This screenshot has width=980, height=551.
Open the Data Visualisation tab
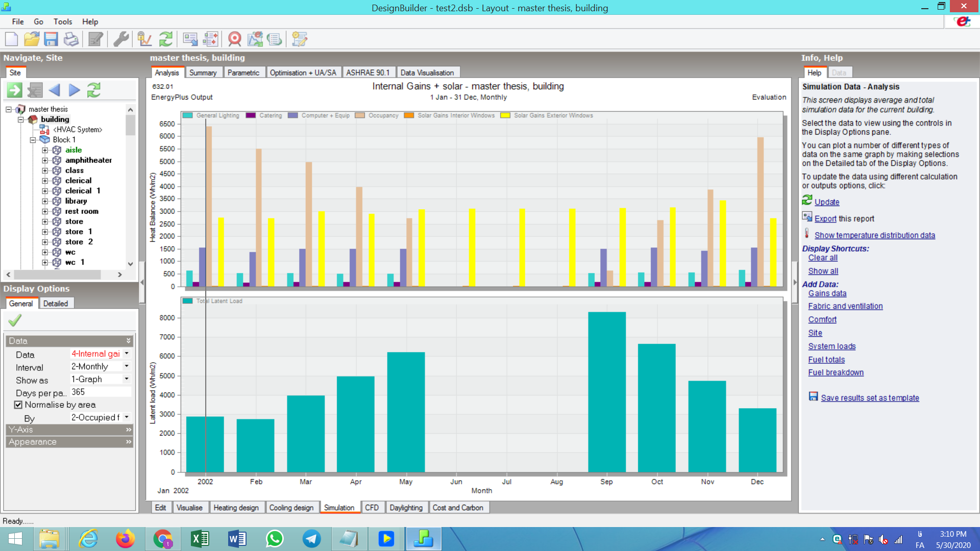pos(427,72)
